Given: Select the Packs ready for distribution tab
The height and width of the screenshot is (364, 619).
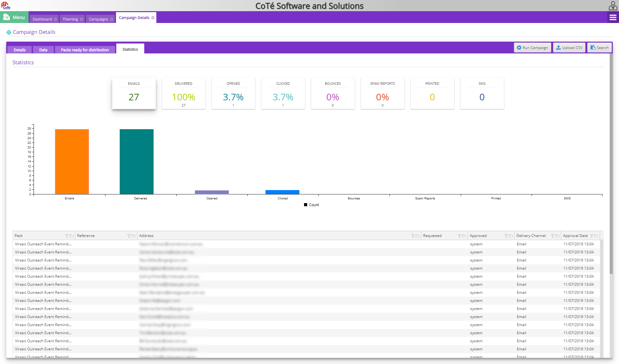Looking at the screenshot, I should point(85,50).
